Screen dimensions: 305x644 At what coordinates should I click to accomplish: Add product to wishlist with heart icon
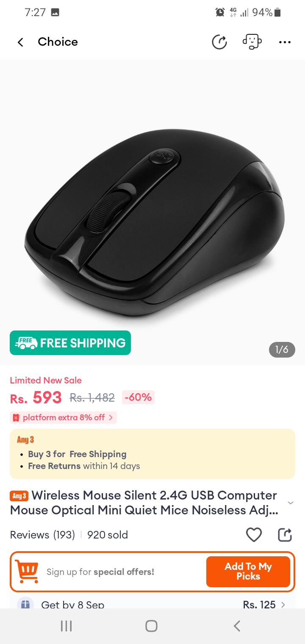click(254, 535)
